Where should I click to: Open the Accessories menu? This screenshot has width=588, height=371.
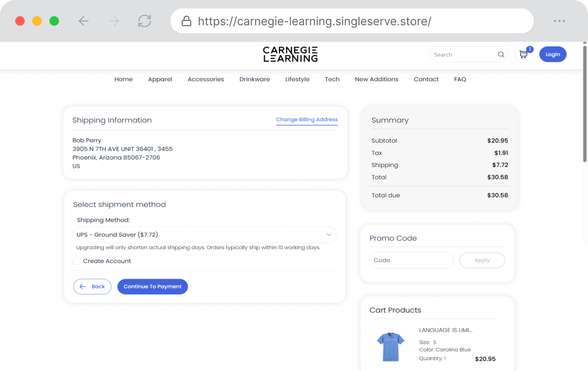(x=206, y=79)
